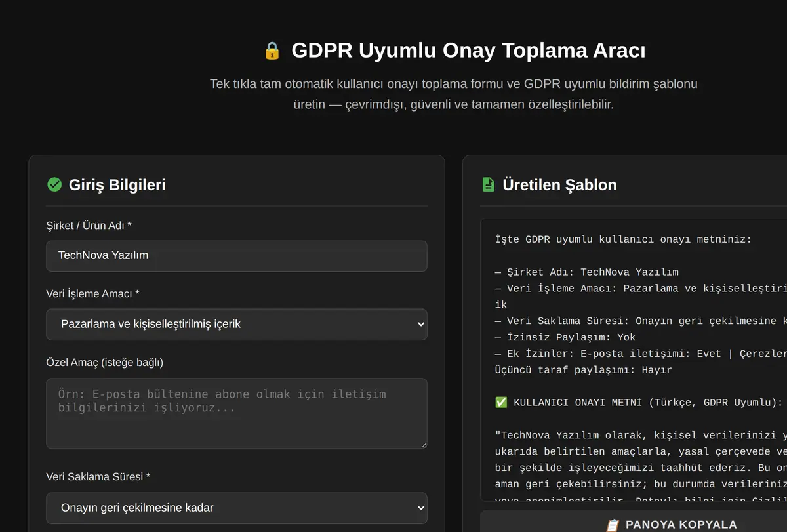Viewport: 787px width, 532px height.
Task: Click the lock icon beside the page title
Action: point(272,51)
